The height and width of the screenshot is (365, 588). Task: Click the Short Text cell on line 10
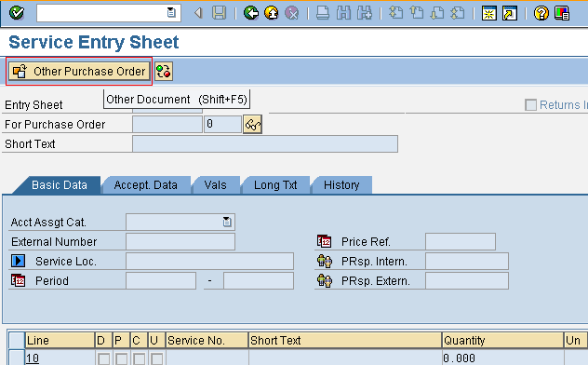click(x=345, y=358)
